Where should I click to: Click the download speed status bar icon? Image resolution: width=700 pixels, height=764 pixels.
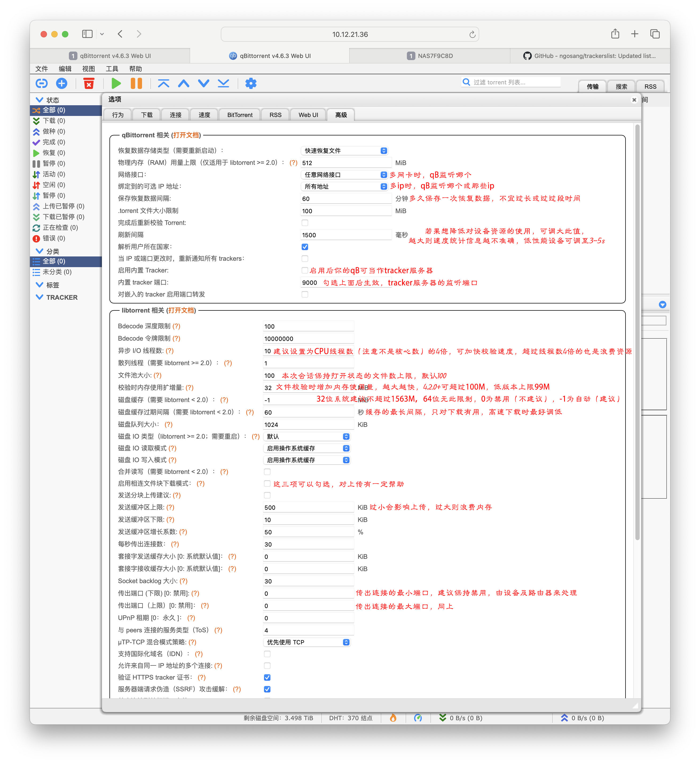point(442,718)
